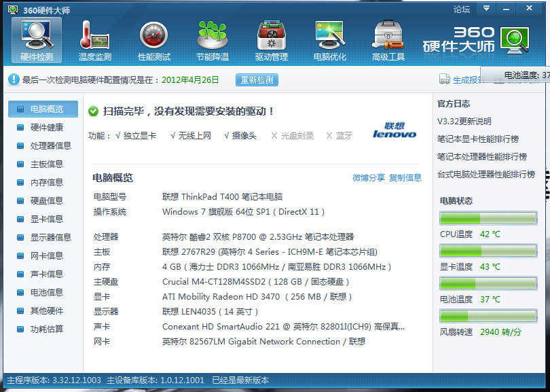Click the 生成报告 generate report icon
Image resolution: width=550 pixels, height=392 pixels.
pos(445,79)
